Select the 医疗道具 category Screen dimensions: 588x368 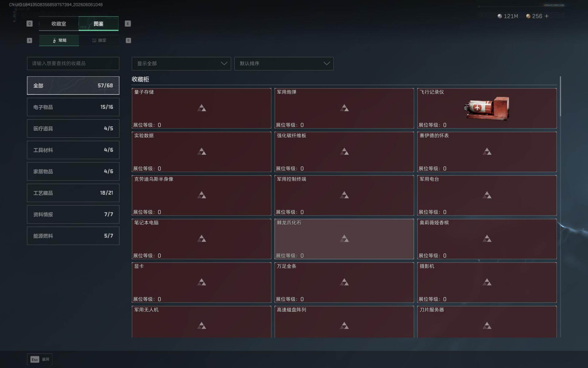point(73,128)
